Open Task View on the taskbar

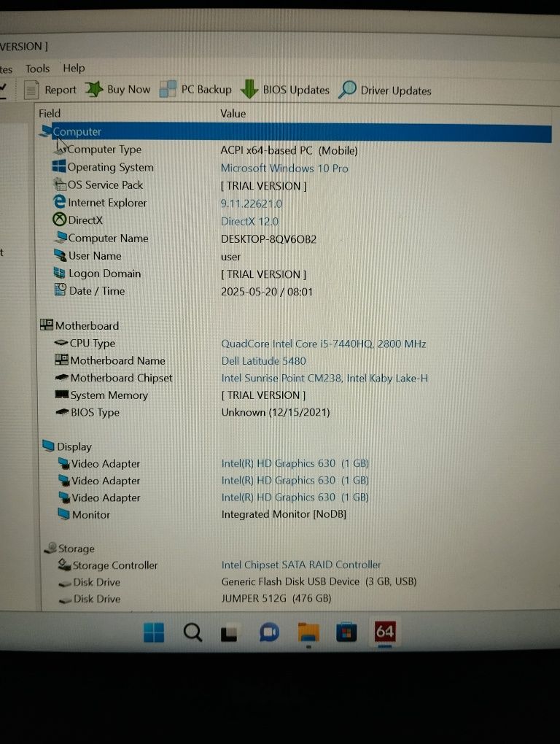click(x=229, y=633)
